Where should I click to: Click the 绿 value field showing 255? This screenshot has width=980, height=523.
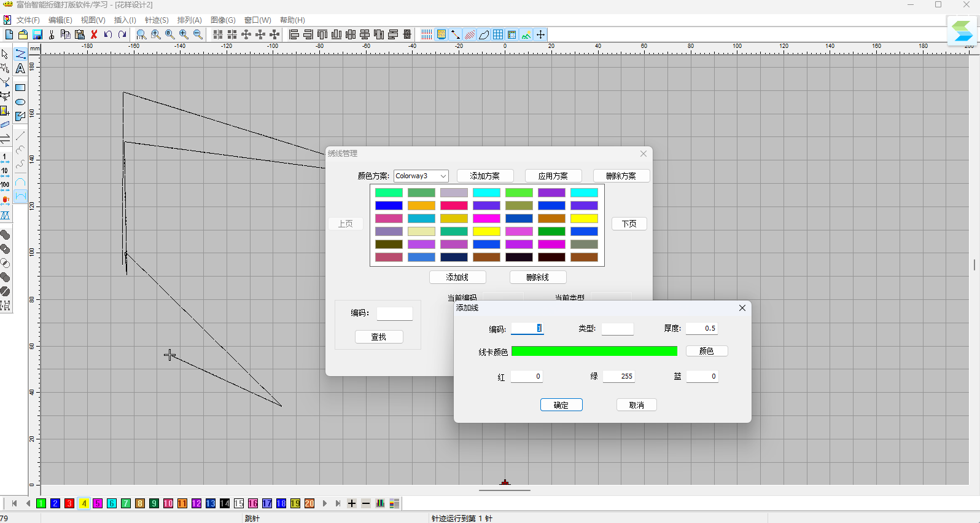click(619, 376)
